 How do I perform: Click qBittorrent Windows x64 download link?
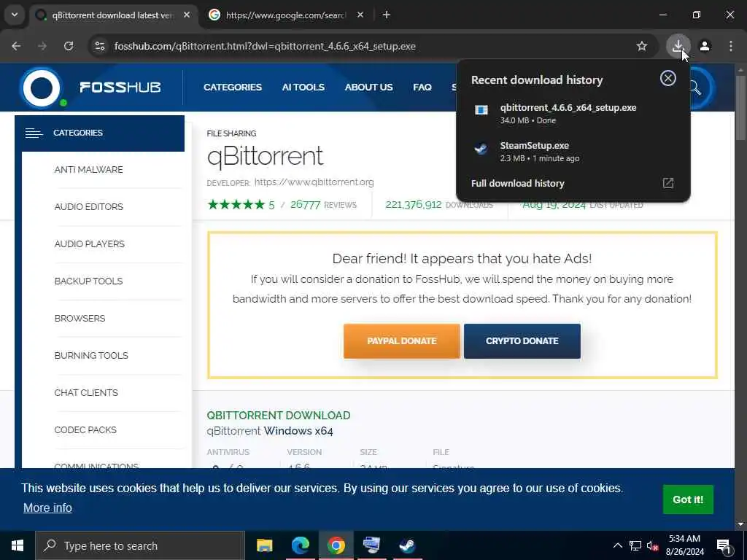point(270,431)
